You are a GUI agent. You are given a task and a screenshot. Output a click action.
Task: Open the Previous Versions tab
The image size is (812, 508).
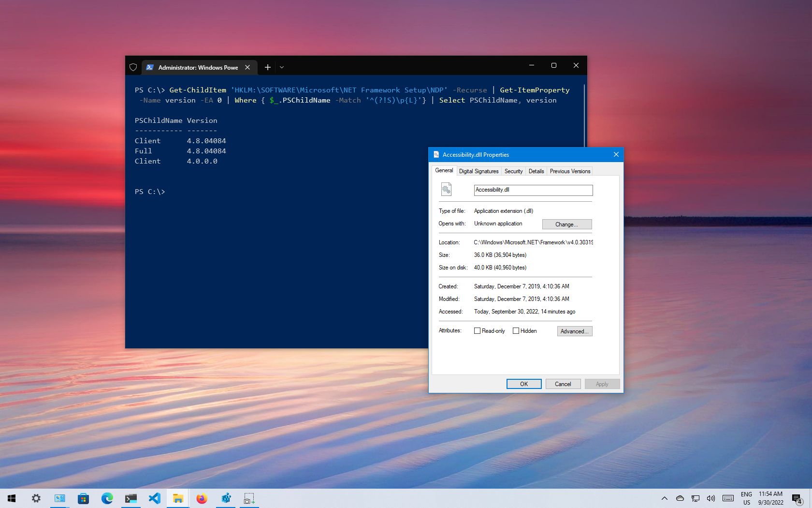[x=570, y=171]
